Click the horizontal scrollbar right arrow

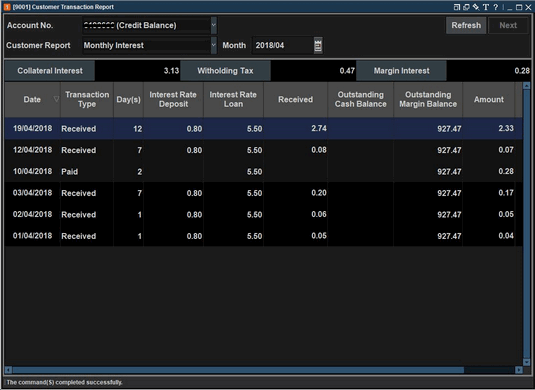[519, 370]
